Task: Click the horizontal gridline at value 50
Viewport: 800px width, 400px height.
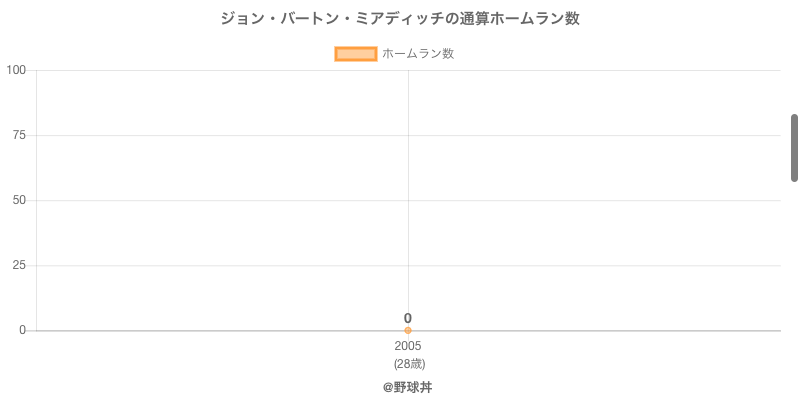Action: (x=408, y=201)
